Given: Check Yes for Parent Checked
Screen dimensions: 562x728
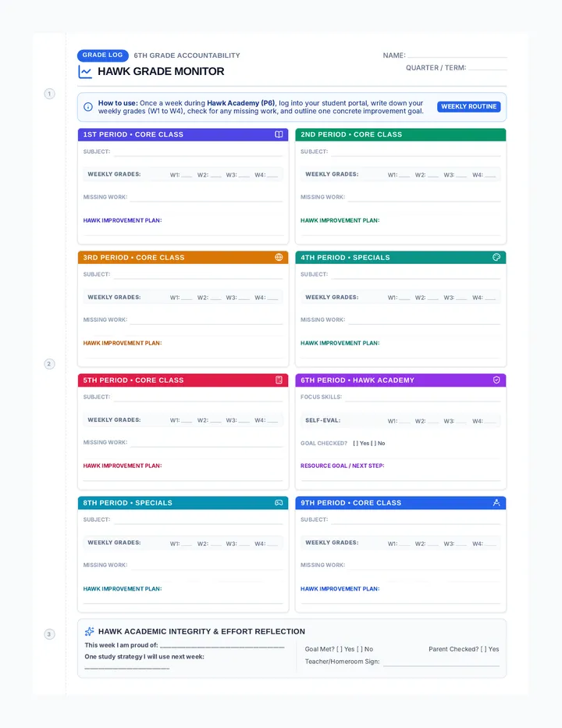Looking at the screenshot, I should click(484, 649).
